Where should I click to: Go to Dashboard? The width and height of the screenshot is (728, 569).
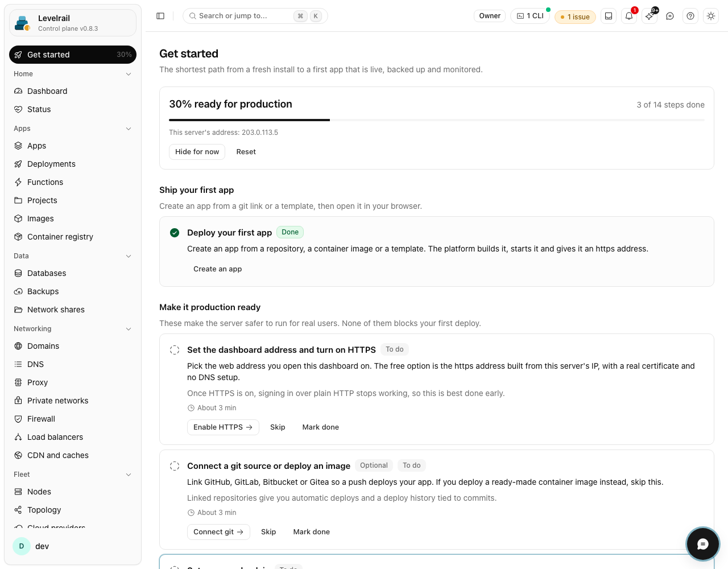73,91
